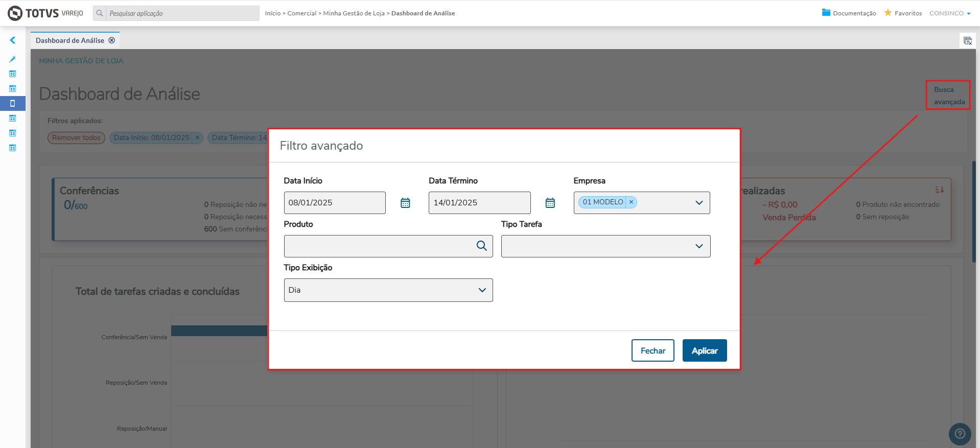Screen dimensions: 980x448
Task: Click the Data Início date field
Action: pos(334,203)
